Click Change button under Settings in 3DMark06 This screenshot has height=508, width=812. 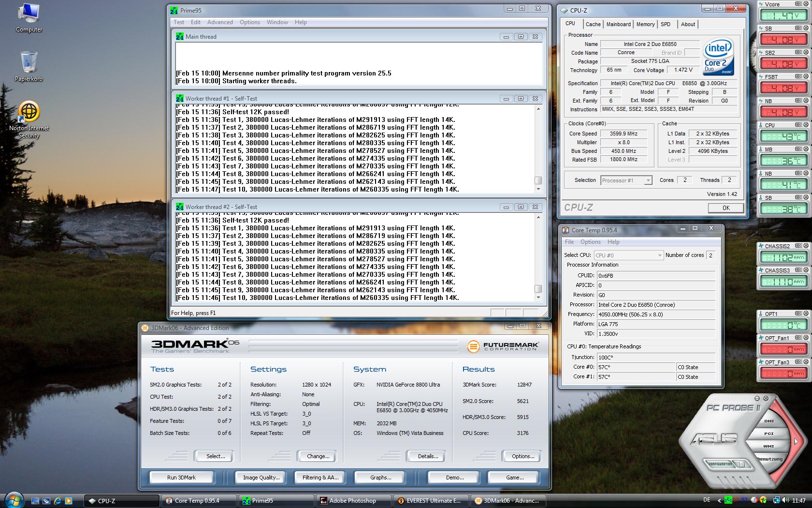coord(318,456)
